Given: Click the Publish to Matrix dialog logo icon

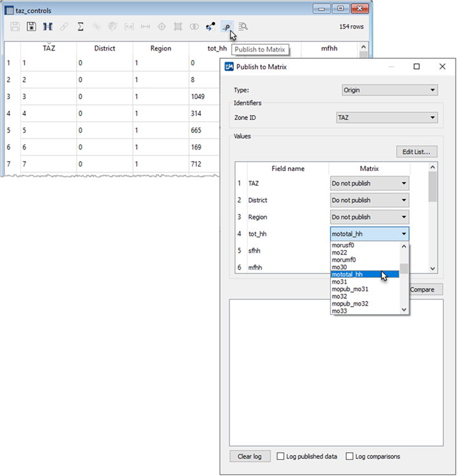Looking at the screenshot, I should pyautogui.click(x=229, y=67).
